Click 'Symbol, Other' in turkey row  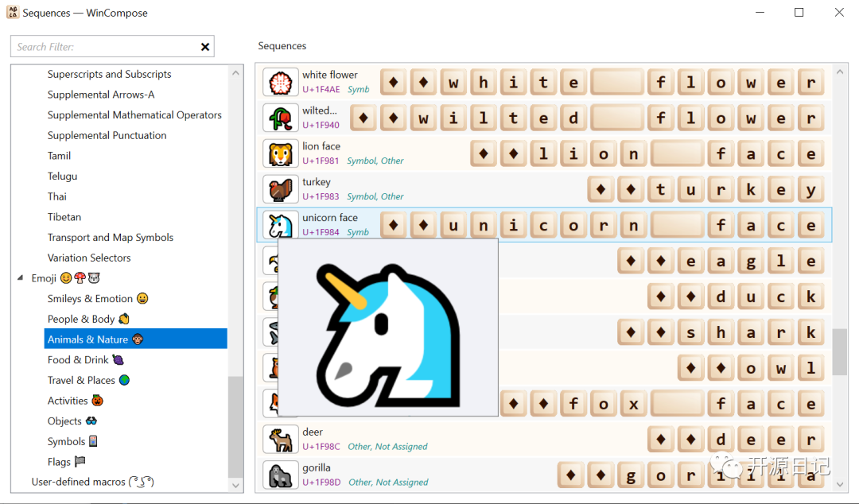(x=375, y=196)
